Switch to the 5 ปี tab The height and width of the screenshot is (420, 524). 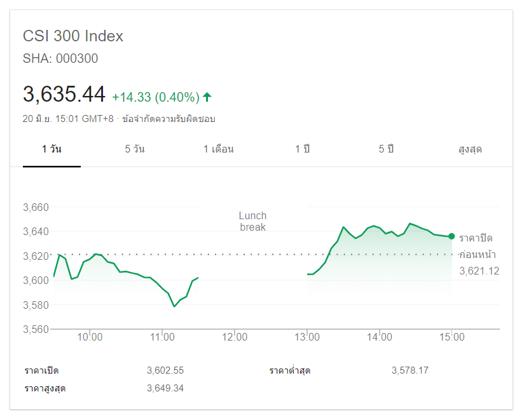pos(386,149)
